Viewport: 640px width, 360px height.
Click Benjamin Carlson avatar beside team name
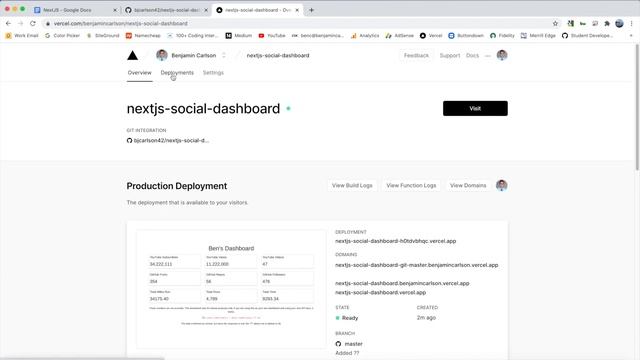(162, 55)
